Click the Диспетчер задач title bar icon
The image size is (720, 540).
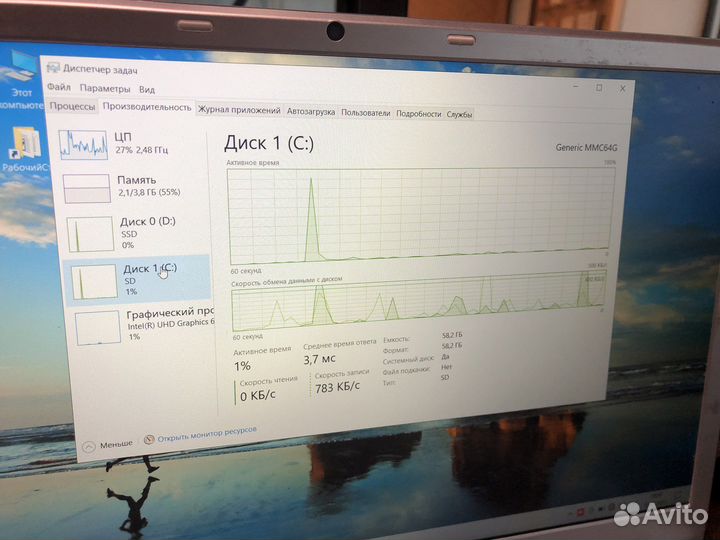tap(53, 69)
